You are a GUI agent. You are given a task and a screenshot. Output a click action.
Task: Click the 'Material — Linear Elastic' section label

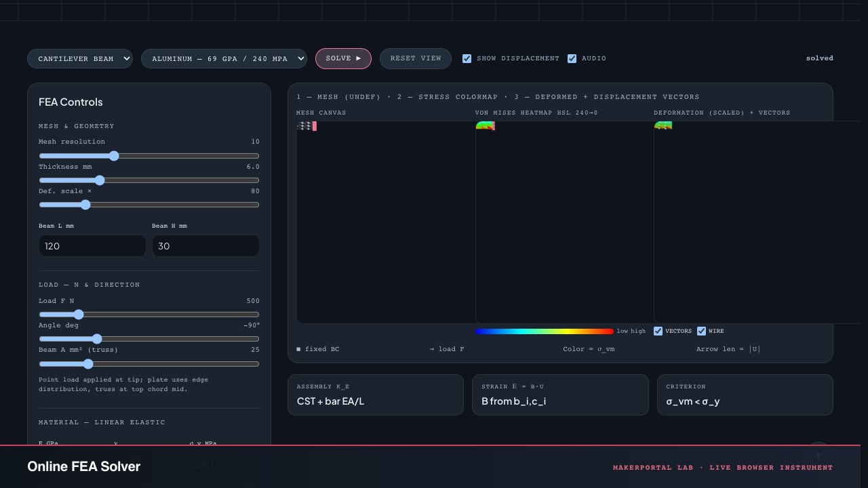pos(102,422)
